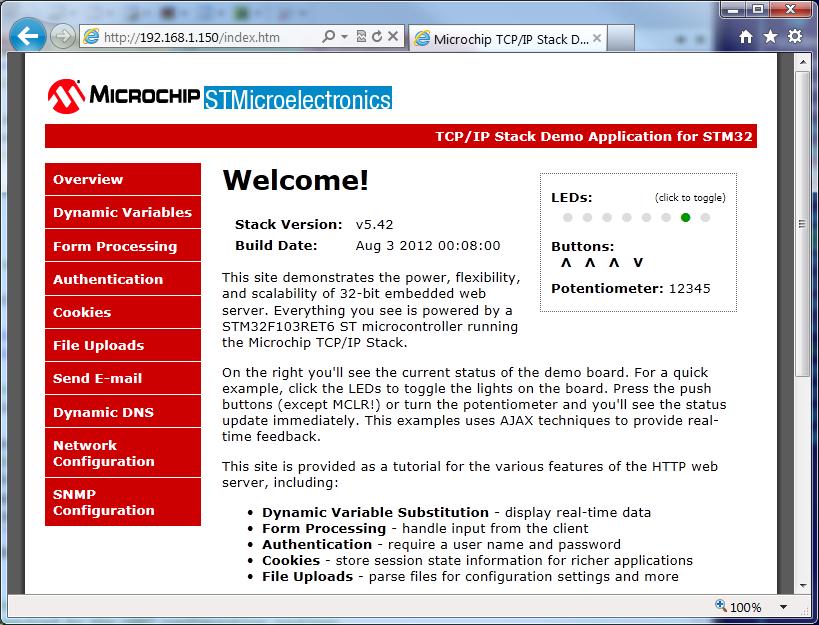Open the zoom level dropdown arrow
Screen dimensions: 819x625
pyautogui.click(x=783, y=607)
